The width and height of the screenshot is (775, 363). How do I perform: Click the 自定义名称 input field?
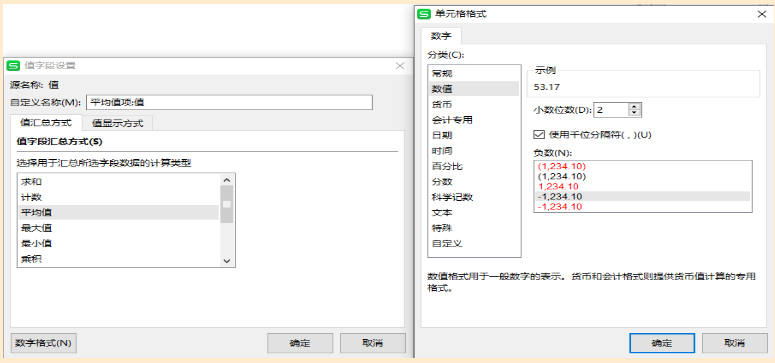[x=229, y=102]
